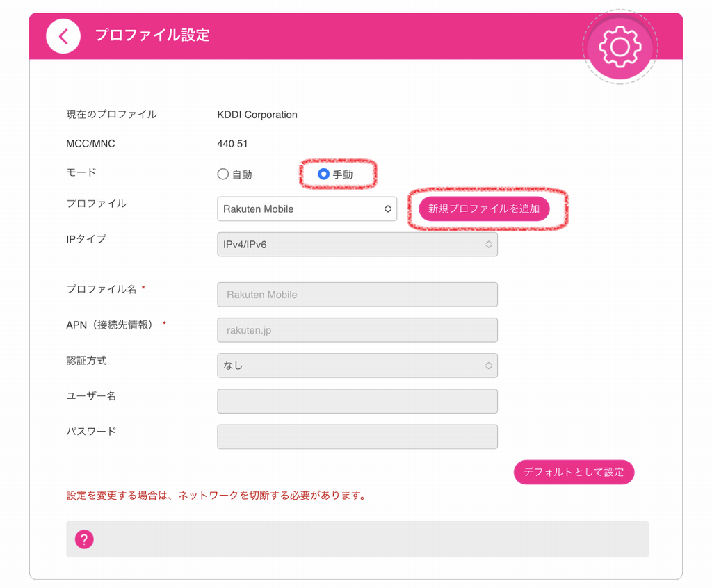Viewport: 712px width, 588px height.
Task: Click the arrows on the profile select
Action: 388,209
